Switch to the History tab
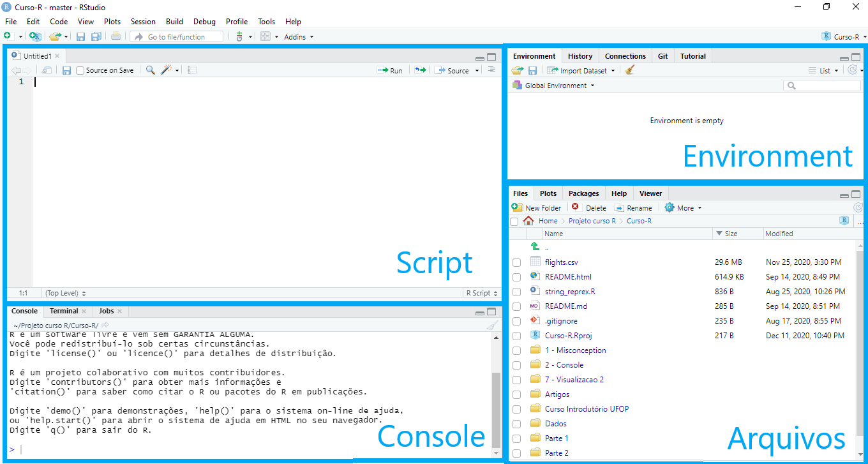This screenshot has width=868, height=464. [580, 56]
